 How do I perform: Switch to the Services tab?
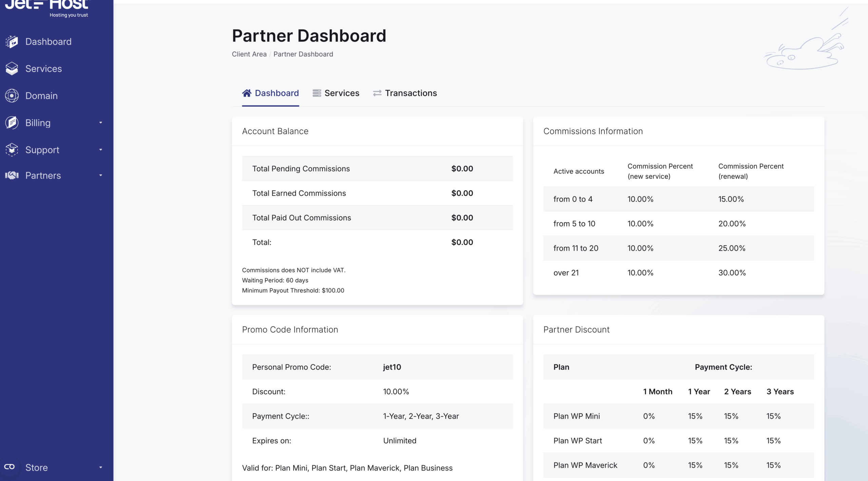[341, 93]
